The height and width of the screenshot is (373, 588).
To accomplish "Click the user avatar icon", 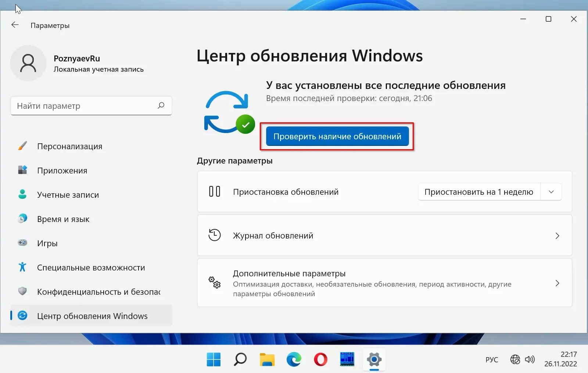I will 28,63.
